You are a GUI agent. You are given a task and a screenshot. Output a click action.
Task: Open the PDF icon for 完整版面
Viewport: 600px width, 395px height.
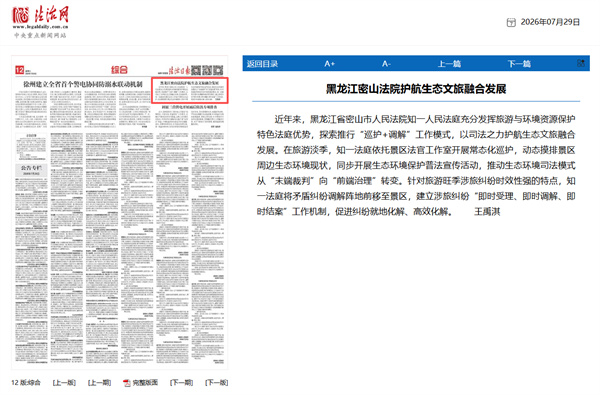point(126,383)
